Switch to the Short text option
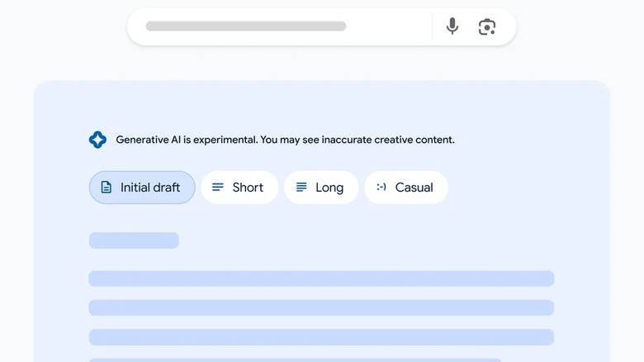 pos(248,188)
